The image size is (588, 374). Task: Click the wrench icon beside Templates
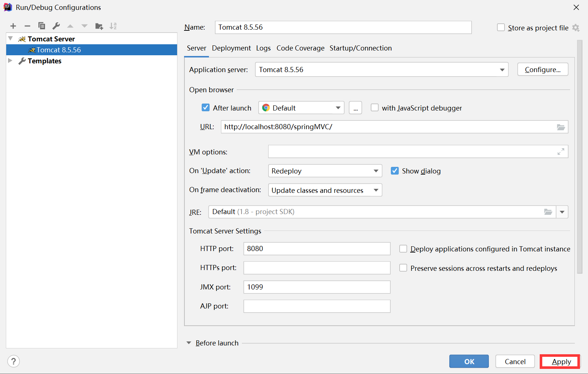coord(22,61)
